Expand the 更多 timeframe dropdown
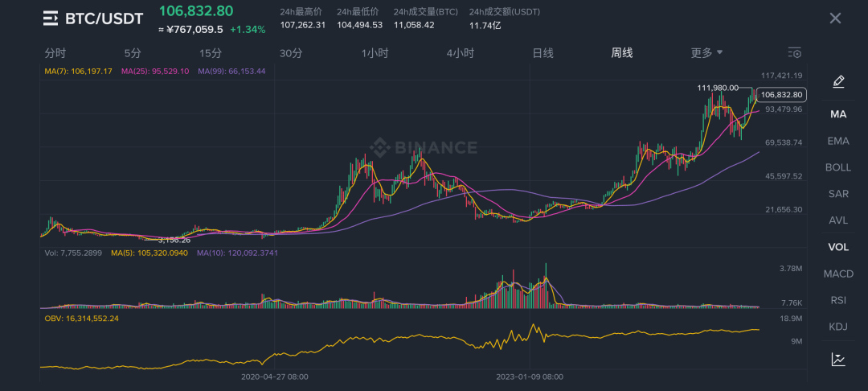Screen dimensions: 868x391 (706, 53)
